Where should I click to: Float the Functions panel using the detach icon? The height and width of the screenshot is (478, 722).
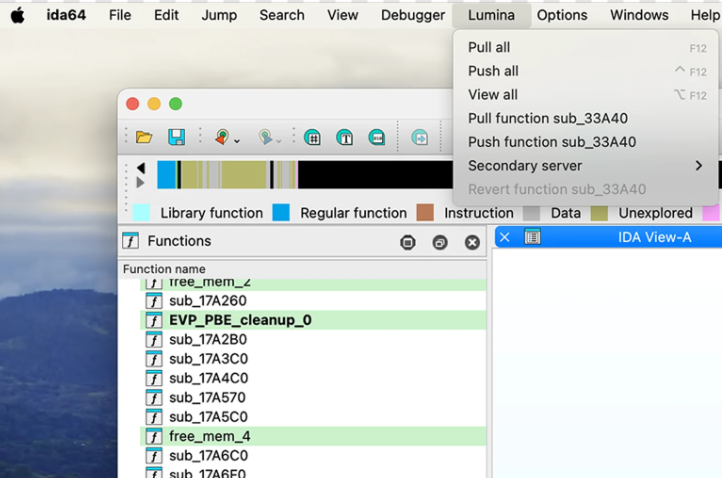coord(440,242)
